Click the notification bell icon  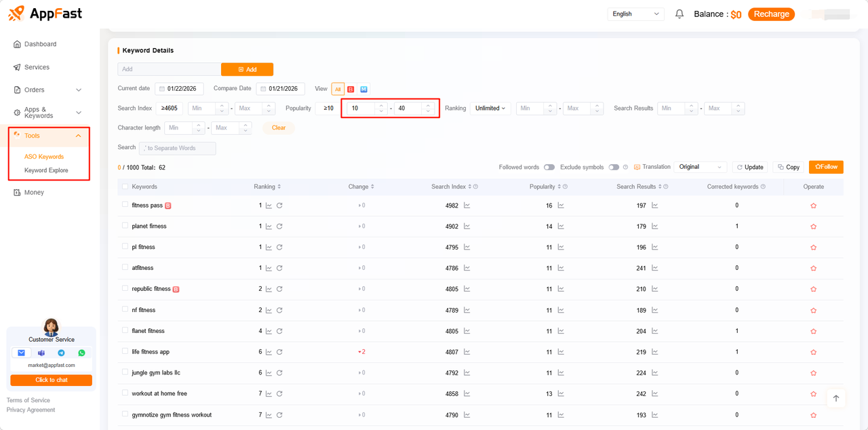pos(679,14)
